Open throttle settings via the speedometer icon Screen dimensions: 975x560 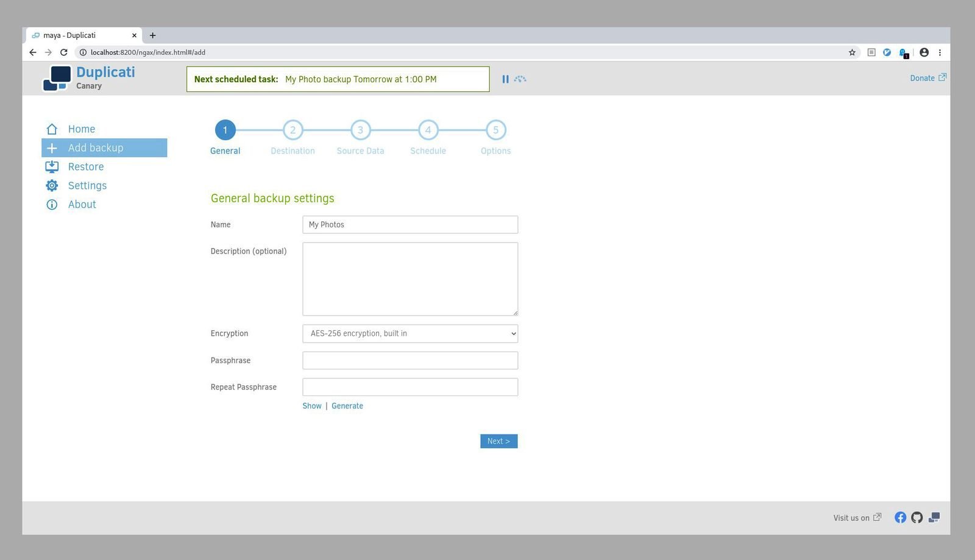tap(520, 79)
